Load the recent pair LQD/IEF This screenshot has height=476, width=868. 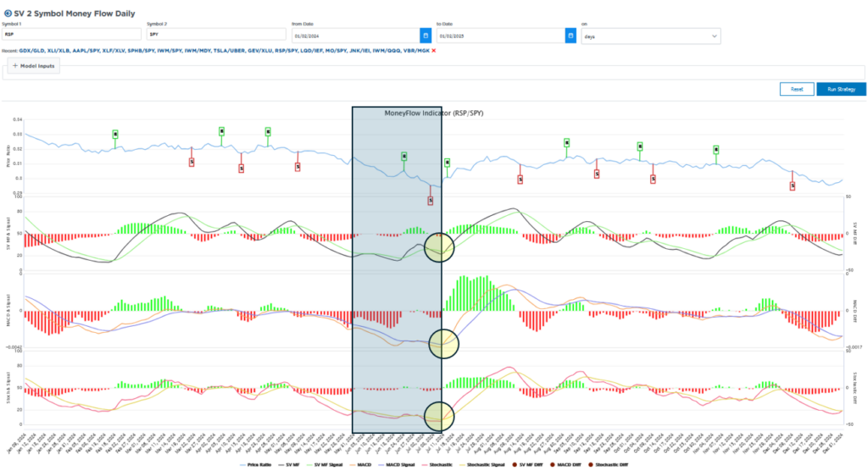312,50
